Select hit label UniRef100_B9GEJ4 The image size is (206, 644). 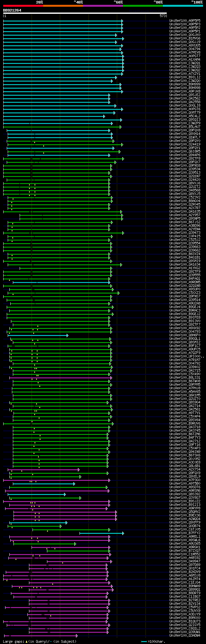tap(185, 307)
